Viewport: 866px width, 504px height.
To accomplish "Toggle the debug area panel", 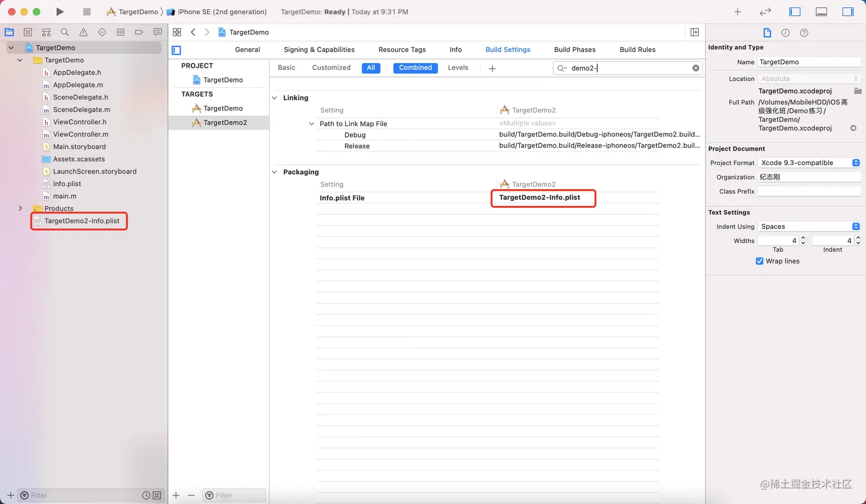I will pyautogui.click(x=821, y=11).
